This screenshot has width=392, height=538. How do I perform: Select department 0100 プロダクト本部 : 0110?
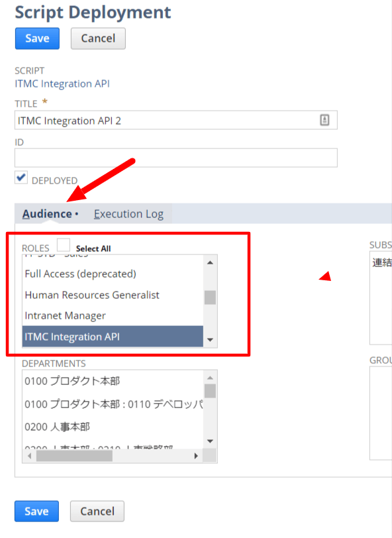(x=113, y=404)
